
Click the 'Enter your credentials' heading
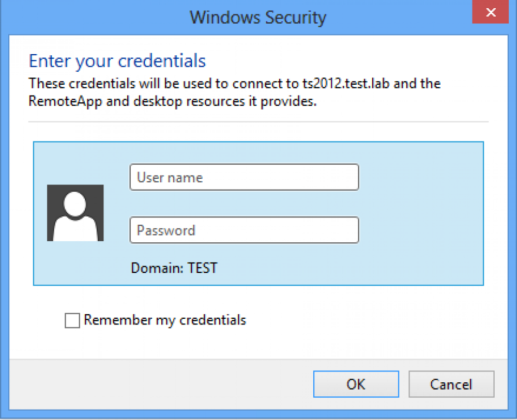[117, 61]
